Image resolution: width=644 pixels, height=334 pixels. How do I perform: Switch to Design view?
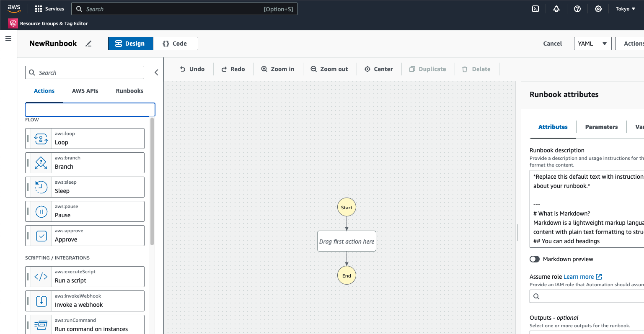(130, 44)
